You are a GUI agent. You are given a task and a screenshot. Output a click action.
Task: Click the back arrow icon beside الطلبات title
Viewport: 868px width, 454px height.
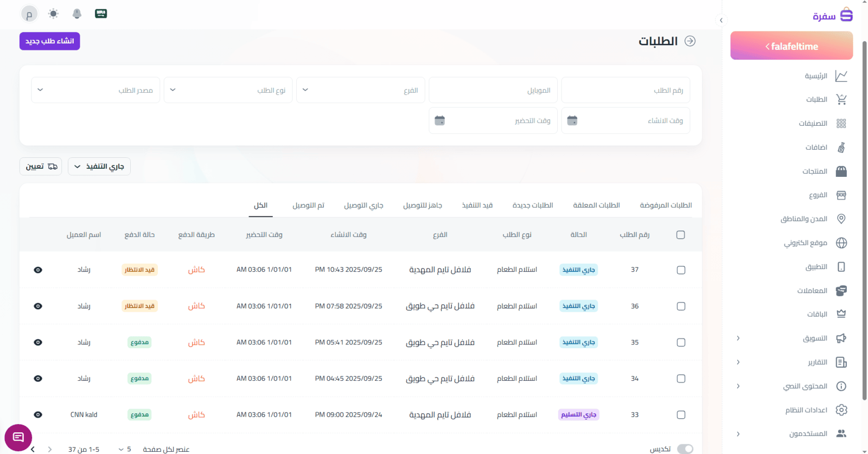coord(690,41)
